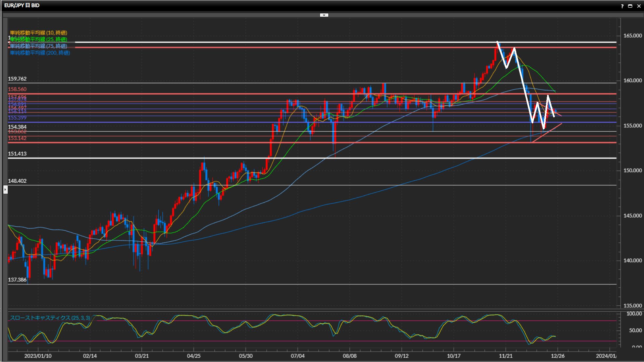This screenshot has height=362, width=644.
Task: Select the 単純移動平均線 (10, 終値) indicator label
Action: point(39,33)
